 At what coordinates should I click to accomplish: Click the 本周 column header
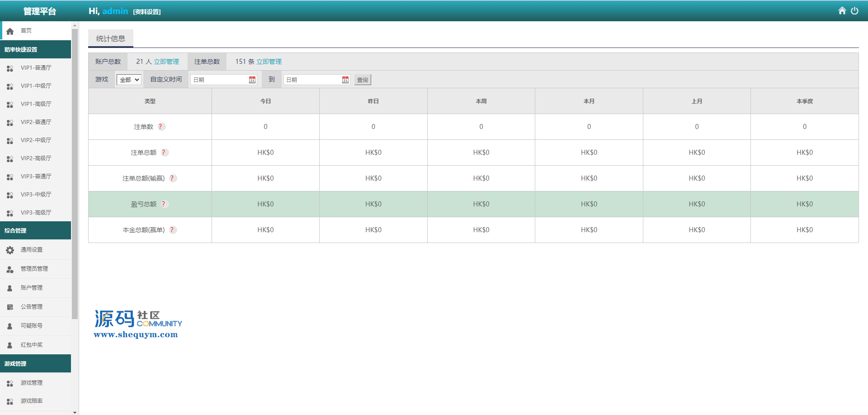point(481,101)
